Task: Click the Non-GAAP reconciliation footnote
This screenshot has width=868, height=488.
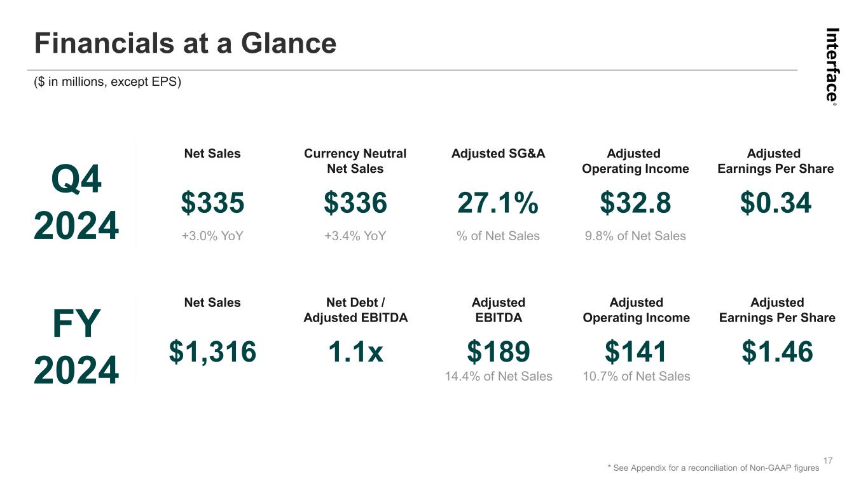Action: 713,468
